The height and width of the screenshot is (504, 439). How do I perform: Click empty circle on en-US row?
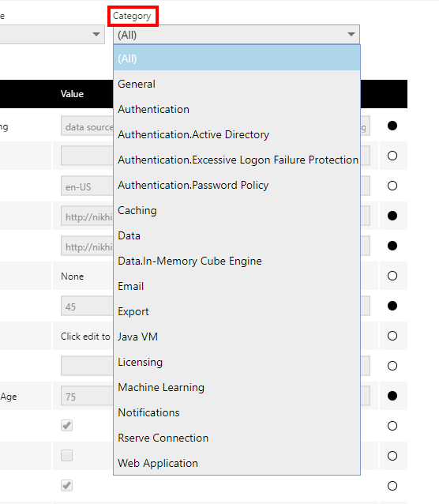coord(392,186)
